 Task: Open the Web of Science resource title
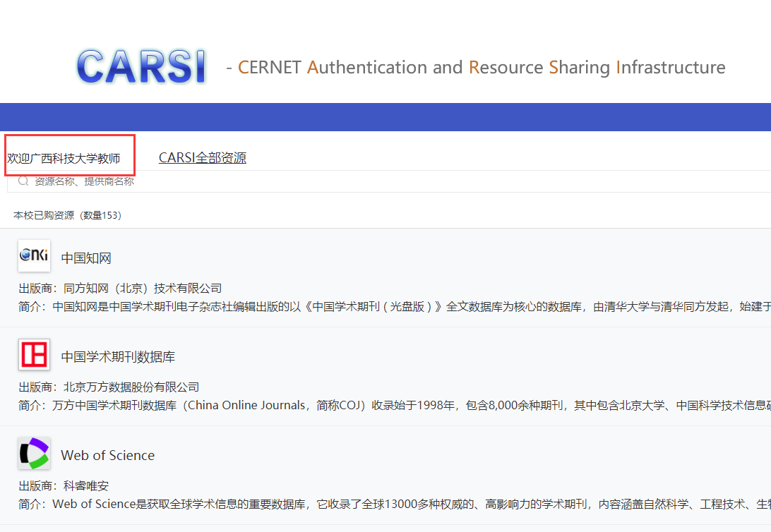click(x=108, y=455)
